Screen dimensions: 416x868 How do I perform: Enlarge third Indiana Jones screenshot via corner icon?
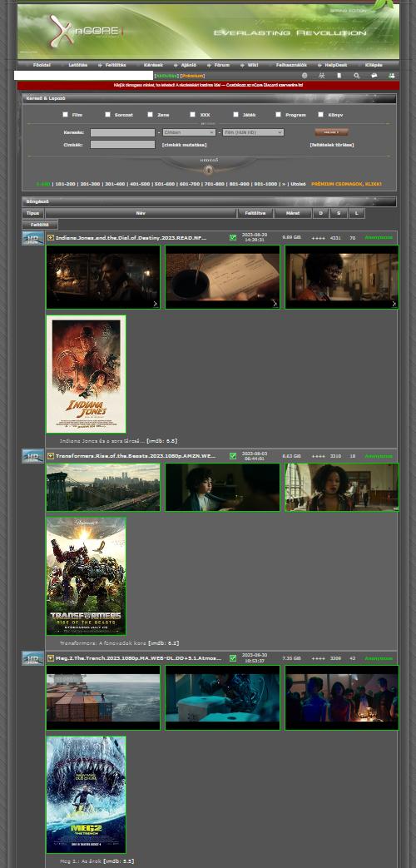click(394, 304)
